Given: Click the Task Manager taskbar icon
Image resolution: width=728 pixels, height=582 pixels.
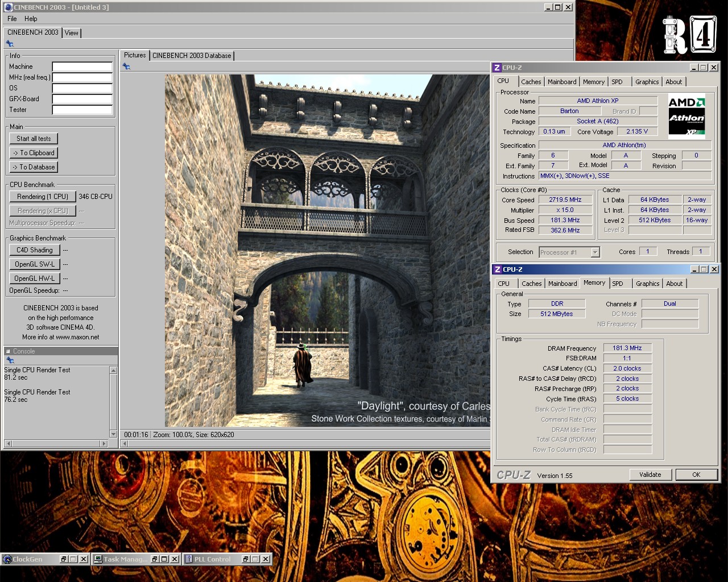Looking at the screenshot, I should click(x=98, y=559).
